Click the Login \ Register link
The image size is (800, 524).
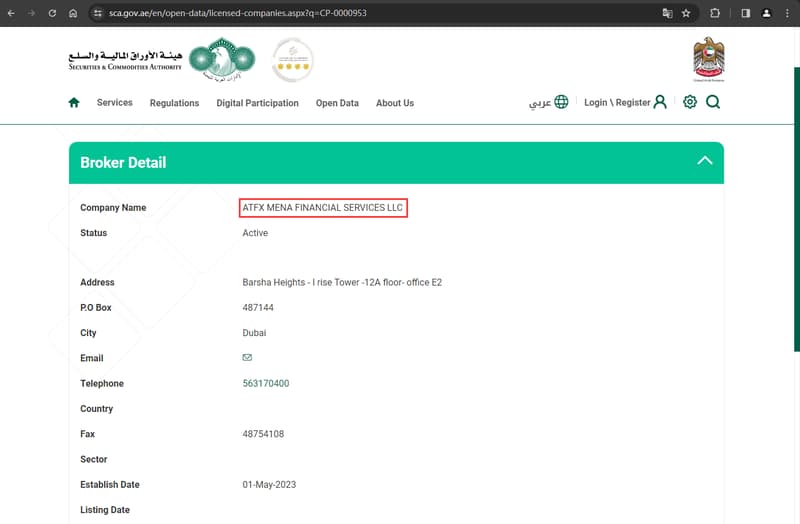[617, 103]
